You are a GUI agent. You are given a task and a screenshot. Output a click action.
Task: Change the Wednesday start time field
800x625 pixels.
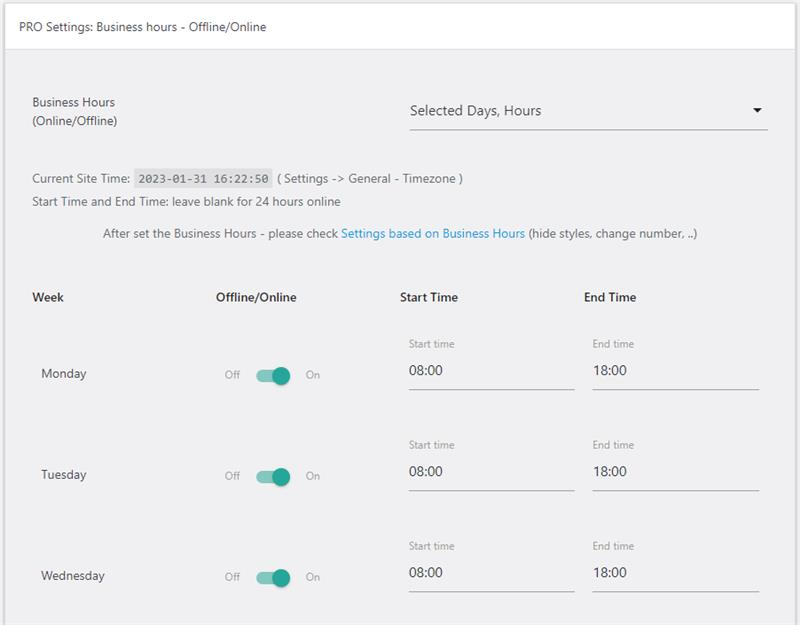(x=490, y=573)
